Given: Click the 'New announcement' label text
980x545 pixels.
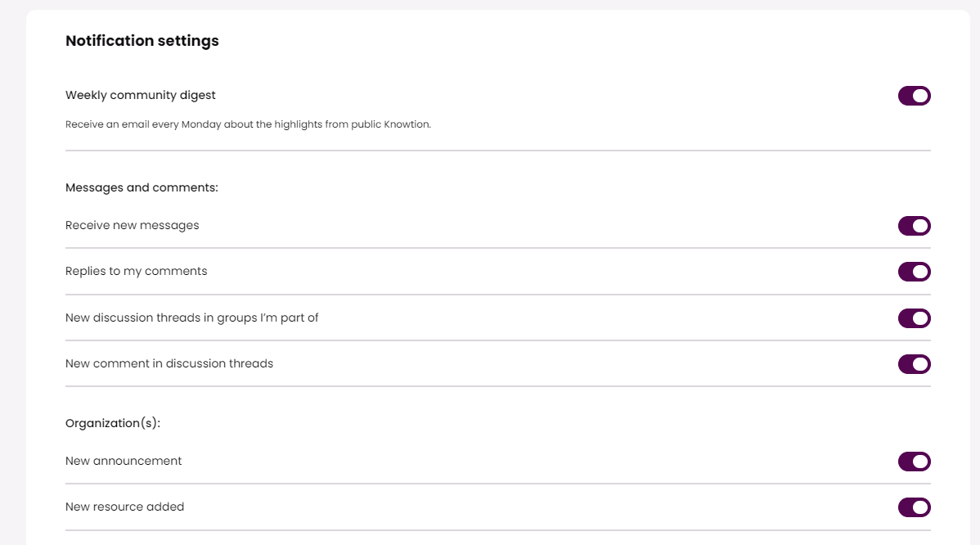Looking at the screenshot, I should coord(124,461).
